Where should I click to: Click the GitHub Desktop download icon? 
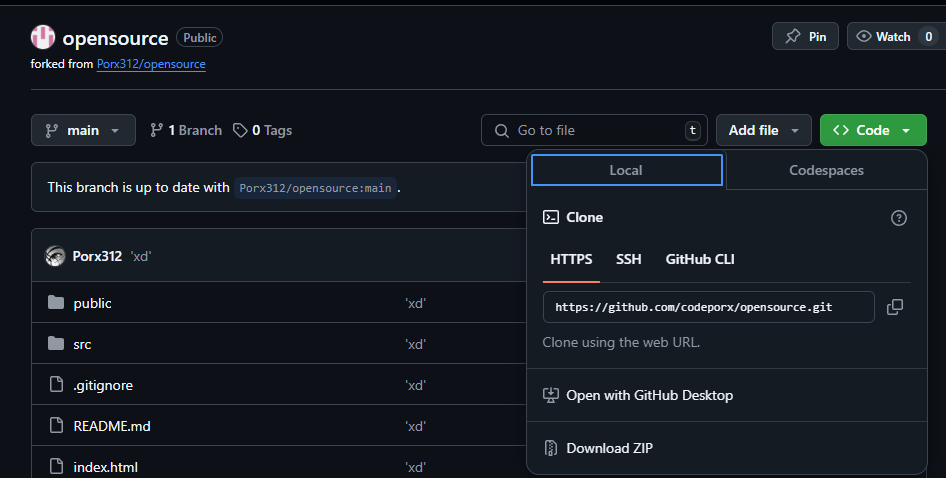[x=551, y=395]
